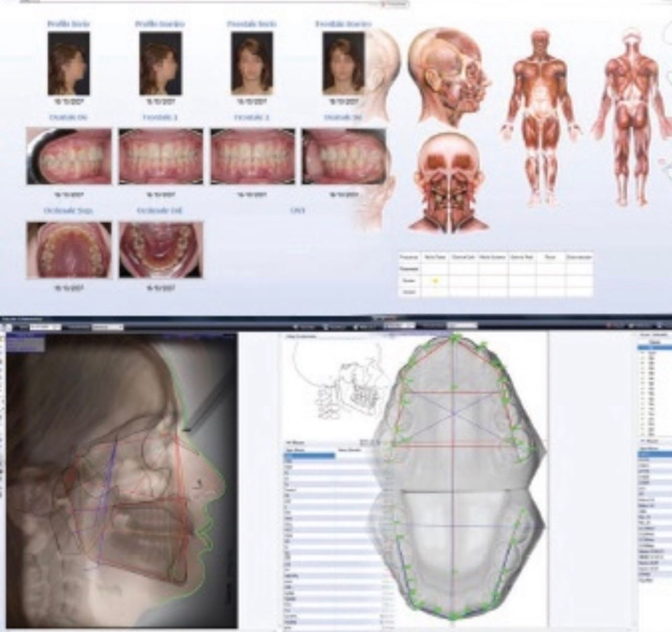Open the rightmost frontal face photo

[x=343, y=63]
